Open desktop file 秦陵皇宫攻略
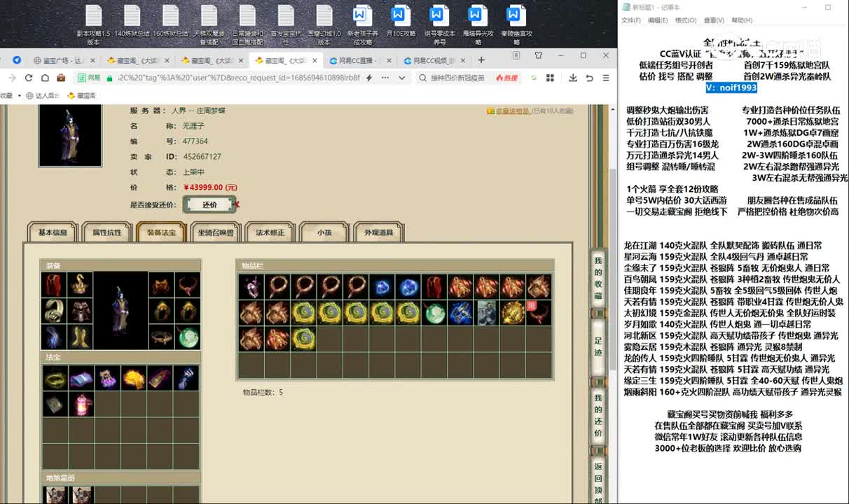Image resolution: width=849 pixels, height=504 pixels. (x=516, y=25)
